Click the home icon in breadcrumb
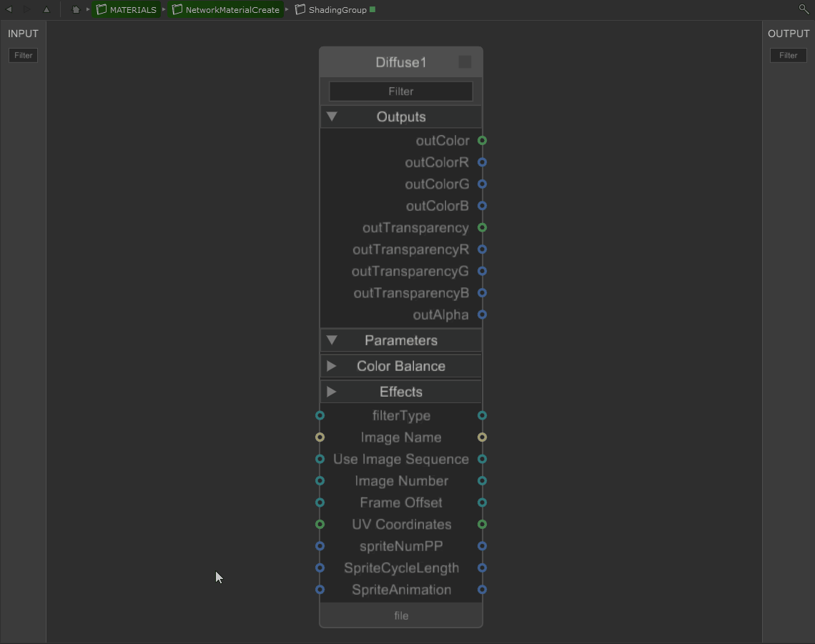The image size is (815, 644). tap(76, 9)
